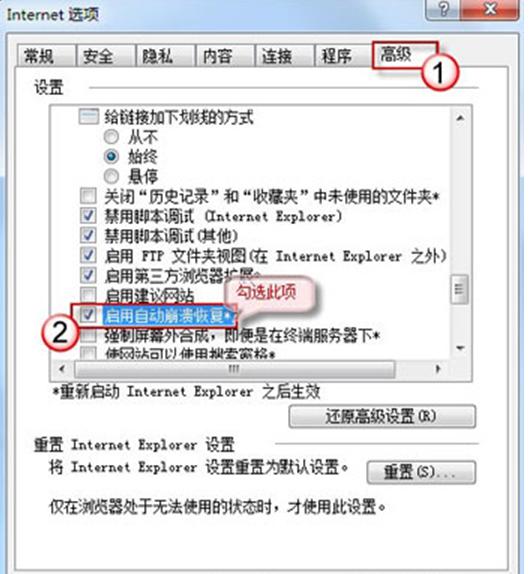Select the 悬停 radio option

[111, 176]
